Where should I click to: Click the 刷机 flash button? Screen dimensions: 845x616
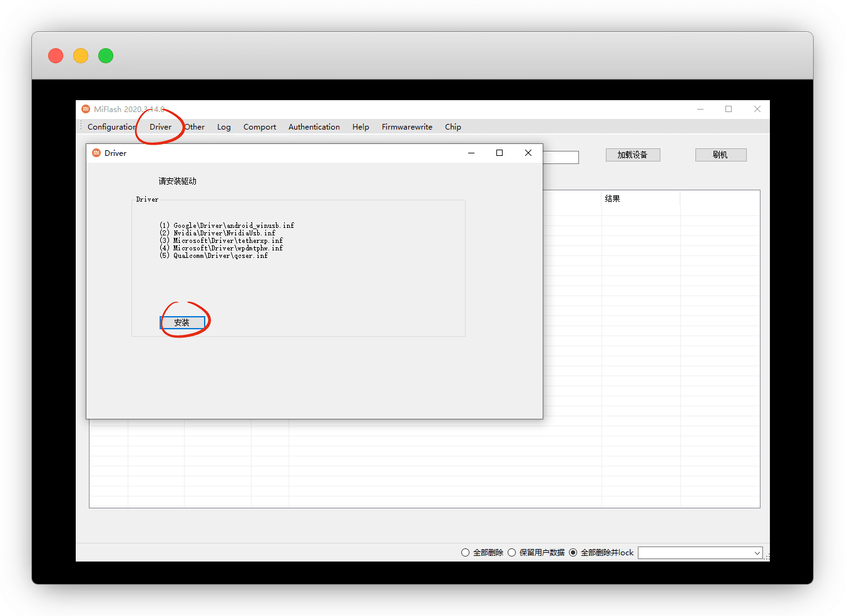pyautogui.click(x=720, y=155)
